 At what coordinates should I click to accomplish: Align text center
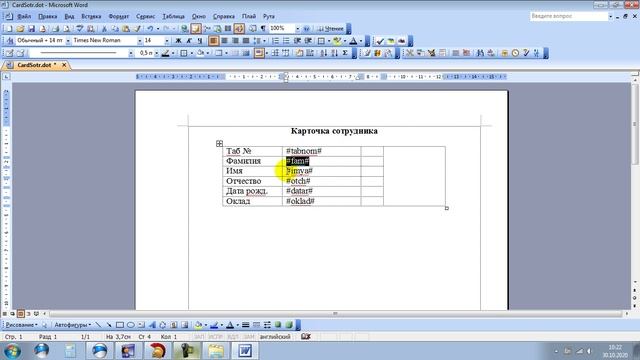[224, 41]
